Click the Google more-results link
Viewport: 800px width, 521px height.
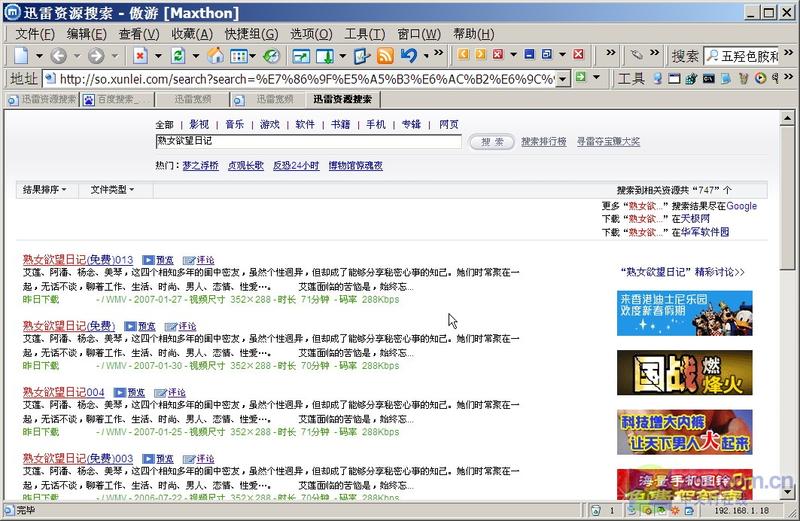coord(741,206)
